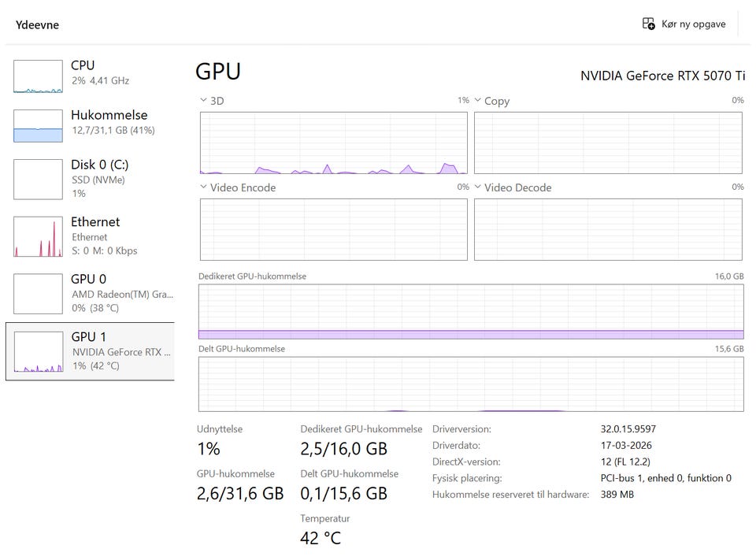
Task: Open the 3D graph engine dropdown
Action: point(204,101)
